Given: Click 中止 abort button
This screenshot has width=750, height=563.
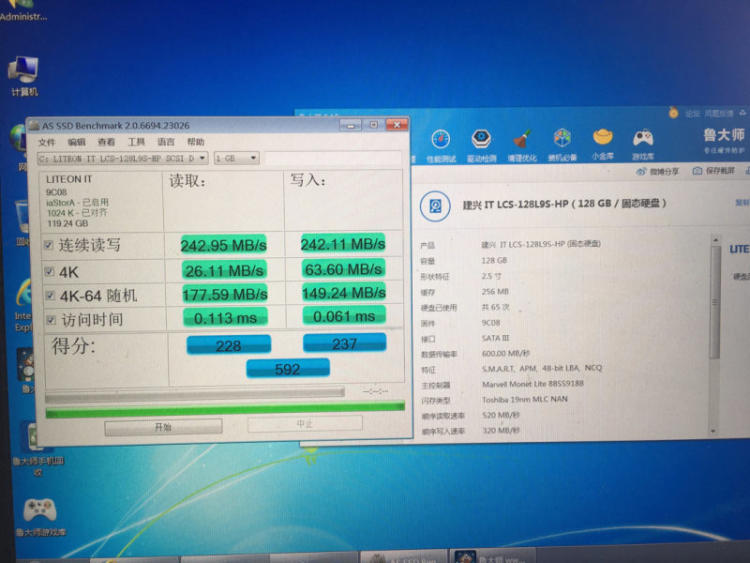Looking at the screenshot, I should 305,424.
